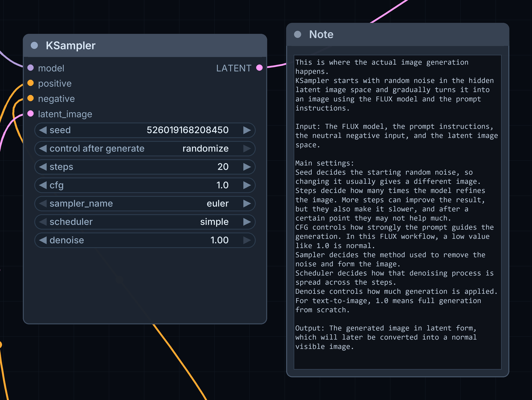
Task: Select previous sampler_name option
Action: [x=43, y=203]
